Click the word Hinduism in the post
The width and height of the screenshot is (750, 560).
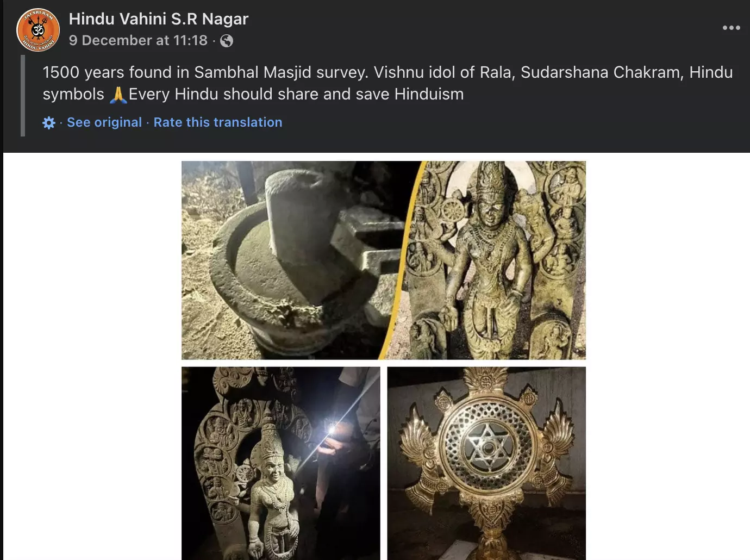point(429,95)
